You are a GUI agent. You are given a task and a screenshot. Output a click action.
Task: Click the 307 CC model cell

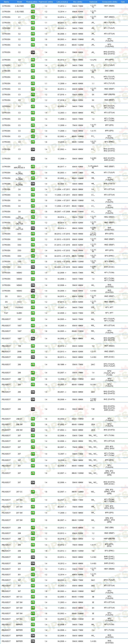tap(19, 597)
